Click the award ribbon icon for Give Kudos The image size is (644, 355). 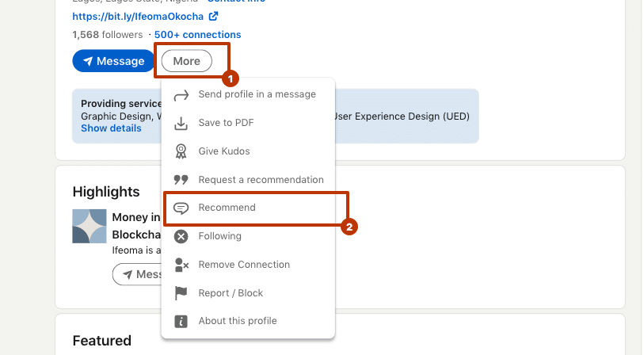click(x=181, y=151)
